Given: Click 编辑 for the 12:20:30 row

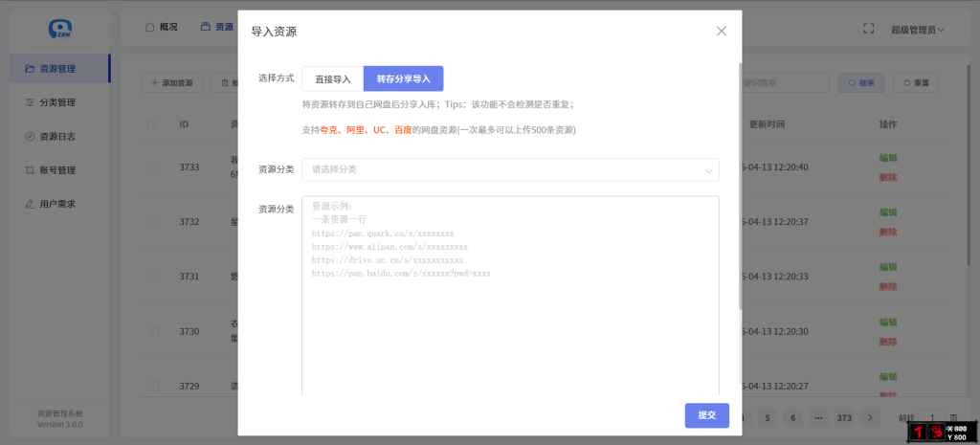Looking at the screenshot, I should 888,322.
